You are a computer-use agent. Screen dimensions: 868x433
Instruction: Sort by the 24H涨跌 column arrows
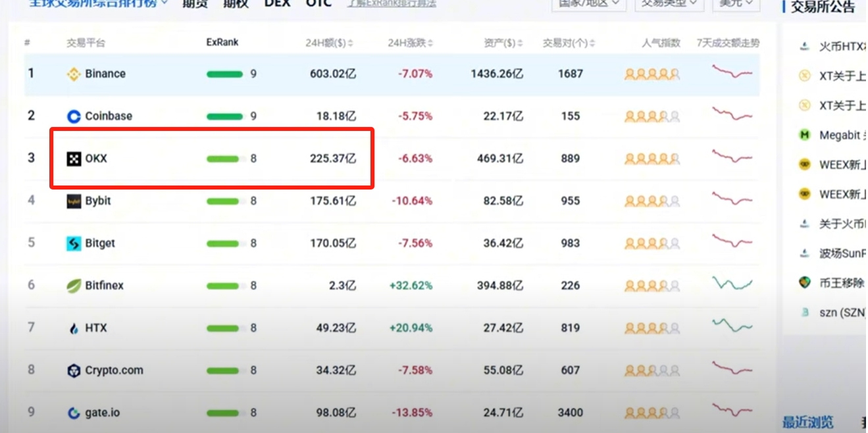point(430,43)
